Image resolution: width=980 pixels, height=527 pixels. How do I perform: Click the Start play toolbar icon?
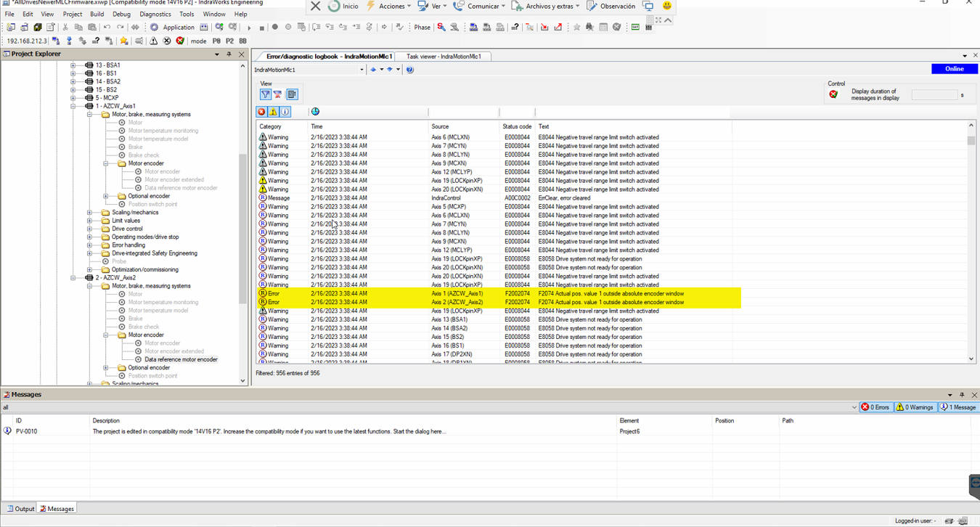pyautogui.click(x=249, y=28)
